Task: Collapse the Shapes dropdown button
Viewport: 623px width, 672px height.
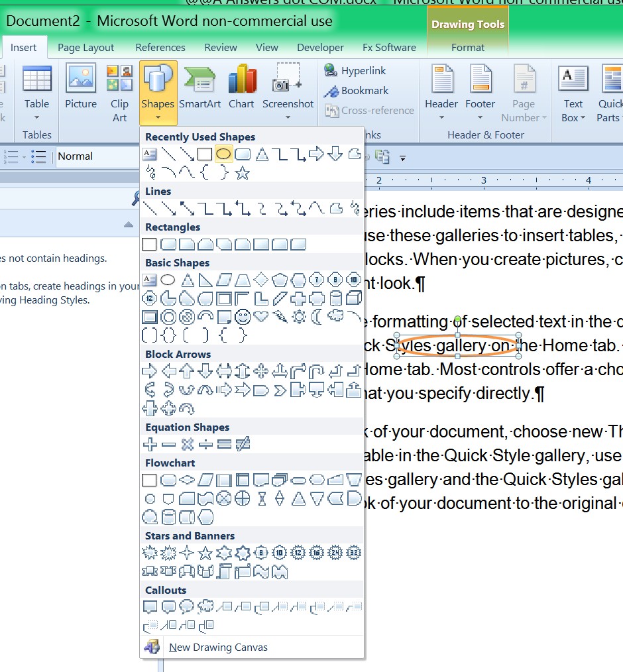Action: tap(158, 91)
